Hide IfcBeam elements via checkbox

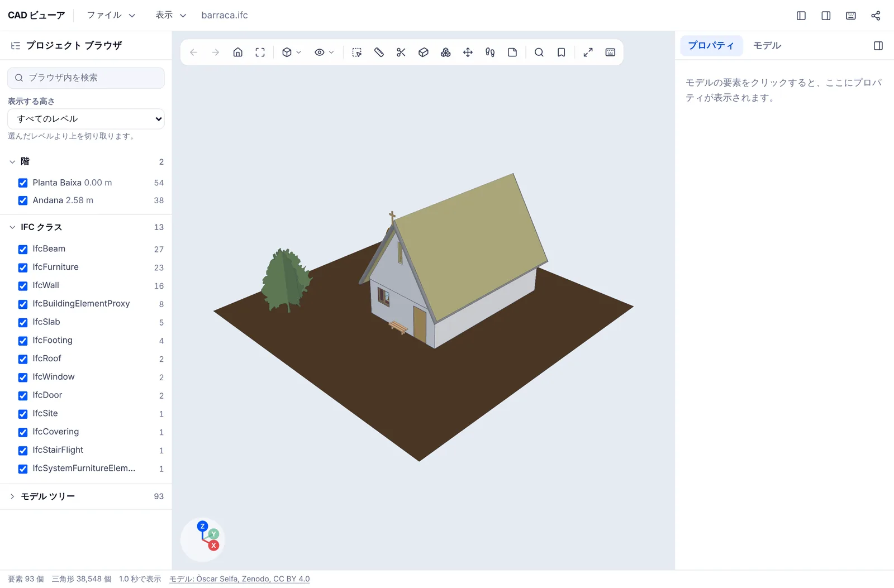(x=23, y=249)
